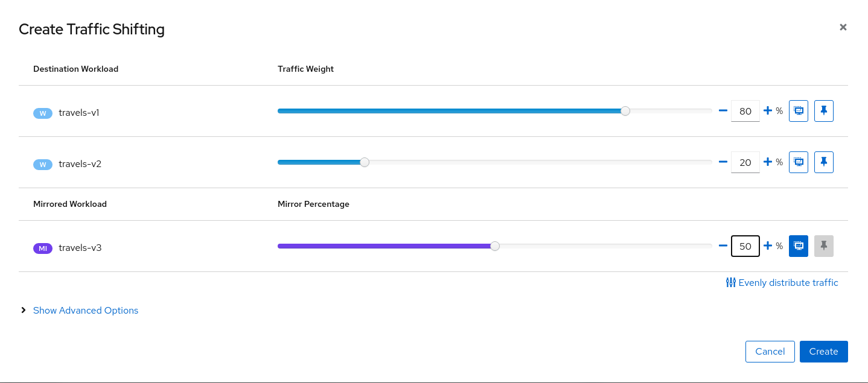This screenshot has width=868, height=383.
Task: Expand Show Advanced Options
Action: [x=85, y=311]
